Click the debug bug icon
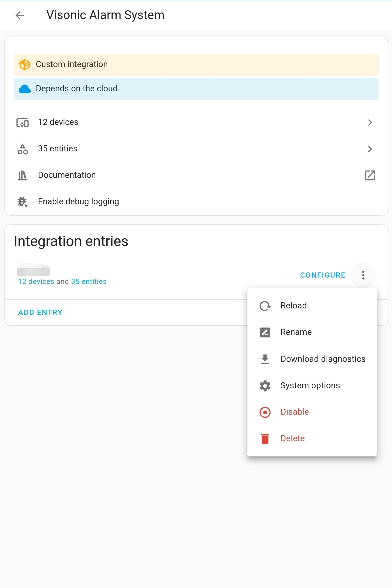 22,201
